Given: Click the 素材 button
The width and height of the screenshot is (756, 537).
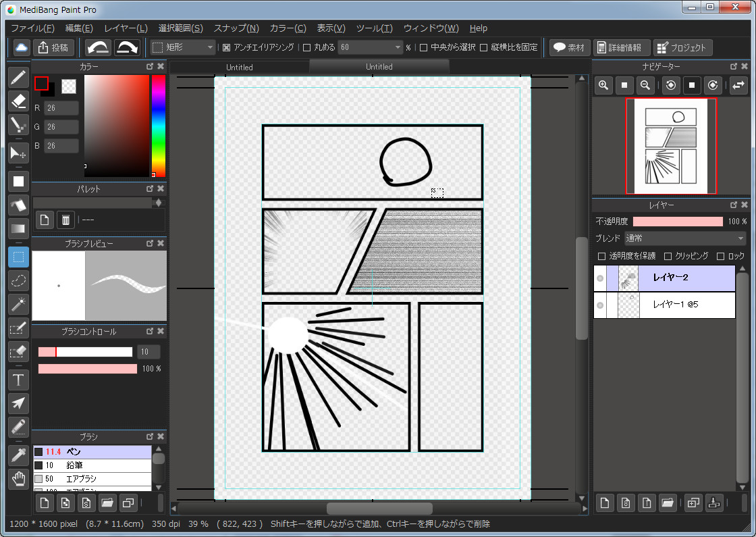Looking at the screenshot, I should point(569,47).
